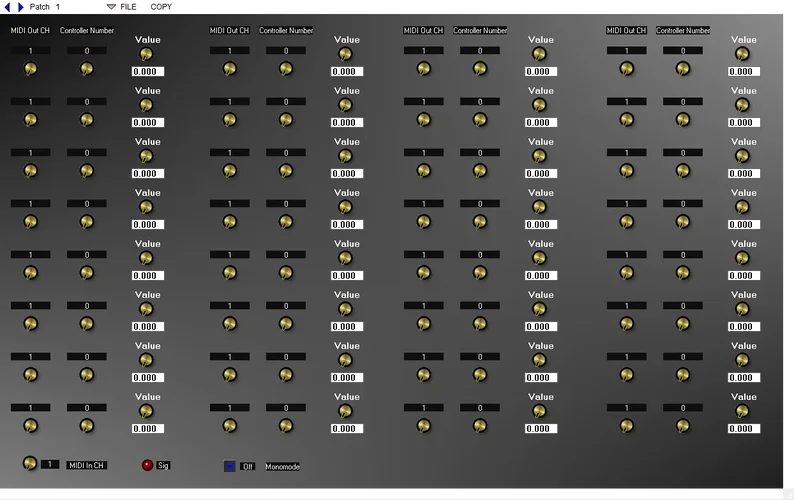Select second bank row 5 Value field

(x=347, y=276)
